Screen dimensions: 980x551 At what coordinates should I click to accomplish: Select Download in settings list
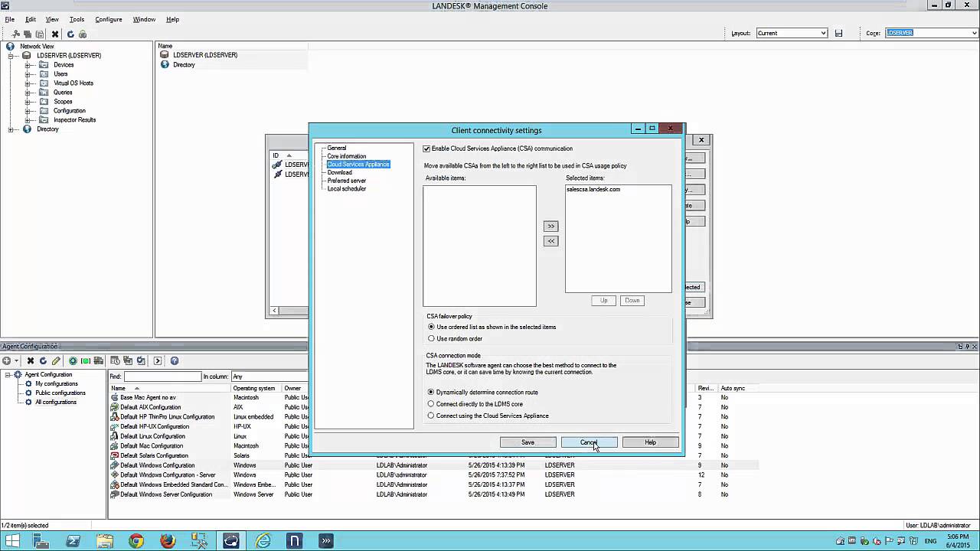point(340,172)
